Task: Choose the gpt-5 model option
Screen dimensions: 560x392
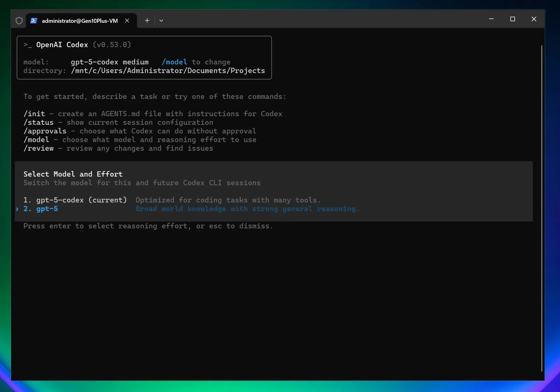Action: tap(47, 209)
